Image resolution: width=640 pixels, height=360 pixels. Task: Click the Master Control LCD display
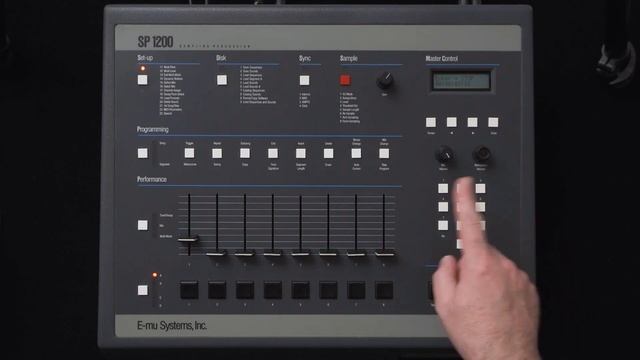(x=461, y=81)
